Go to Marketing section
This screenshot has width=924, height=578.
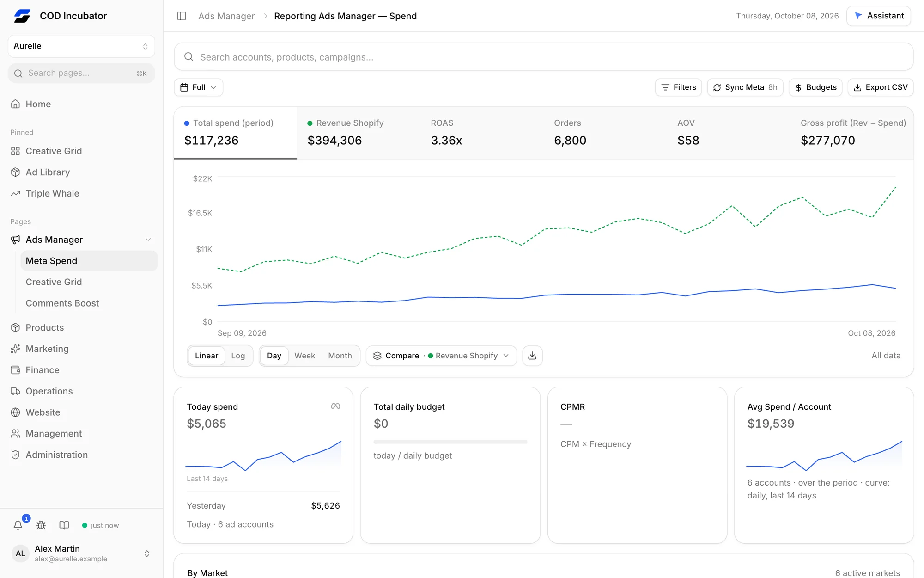(x=81, y=349)
